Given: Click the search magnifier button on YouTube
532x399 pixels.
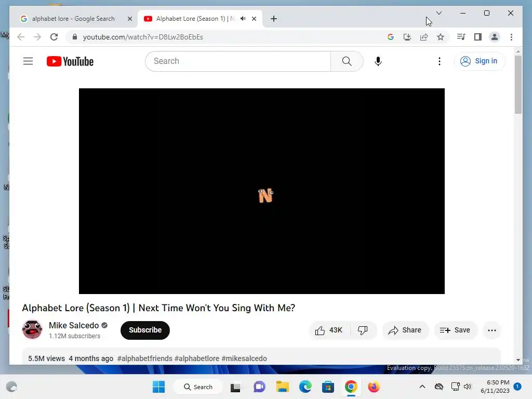Looking at the screenshot, I should 347,61.
